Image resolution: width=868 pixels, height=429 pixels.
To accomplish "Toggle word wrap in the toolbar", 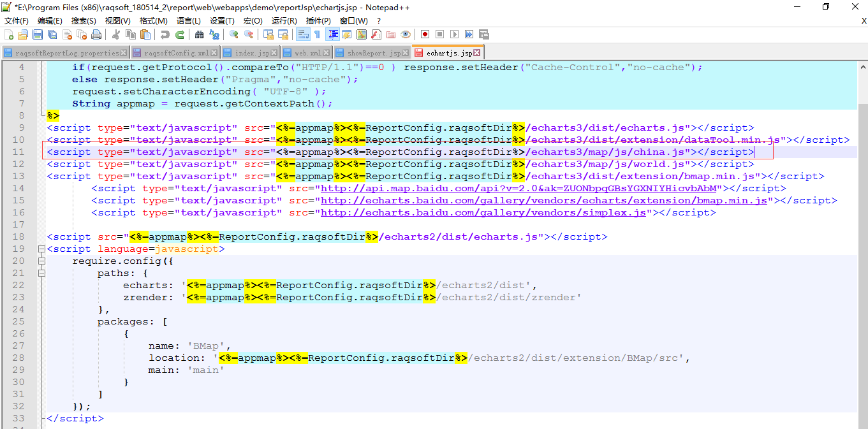I will (x=302, y=34).
